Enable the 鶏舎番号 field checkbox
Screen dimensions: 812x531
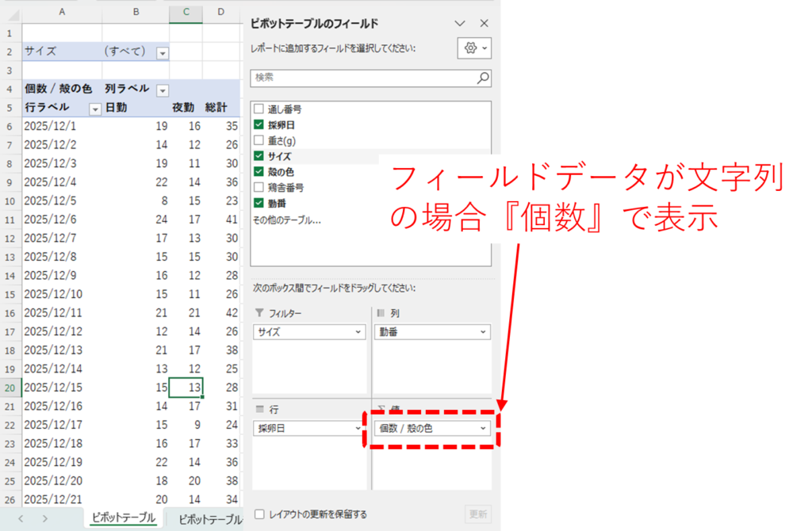pyautogui.click(x=259, y=188)
